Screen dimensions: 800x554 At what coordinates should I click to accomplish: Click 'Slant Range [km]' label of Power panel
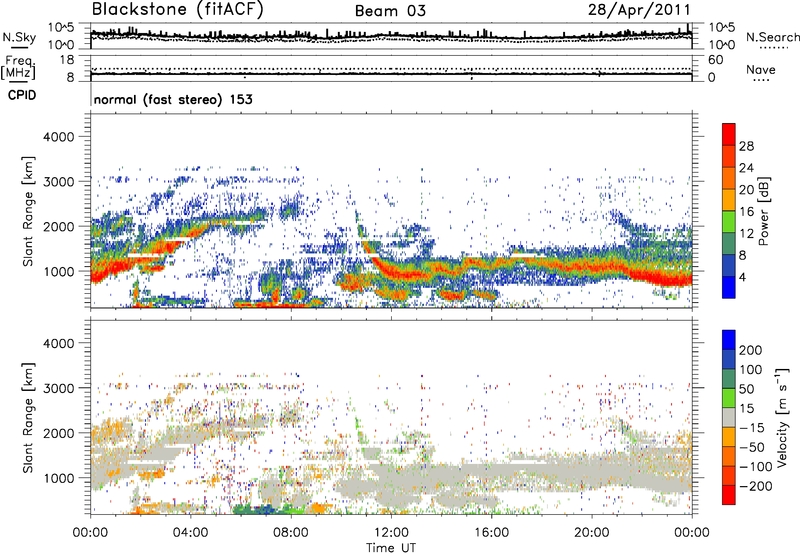click(28, 211)
